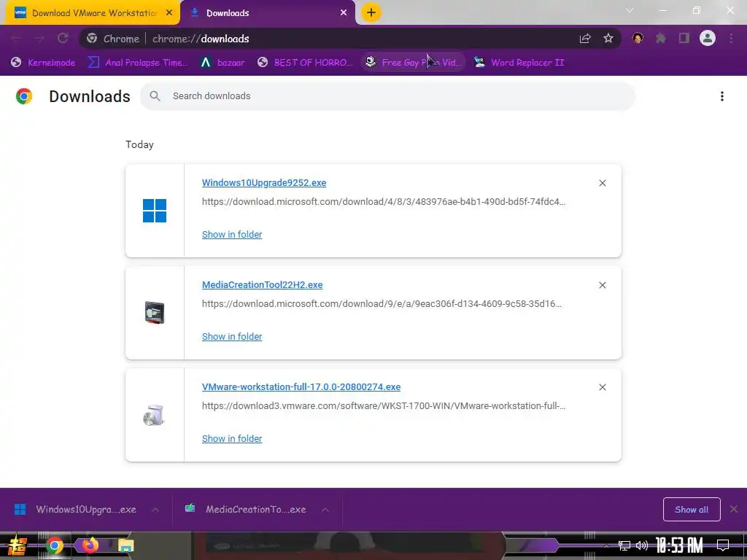Click the Windows10Upgra....exe download shelf item
Screen dimensions: 747x560
(76, 510)
